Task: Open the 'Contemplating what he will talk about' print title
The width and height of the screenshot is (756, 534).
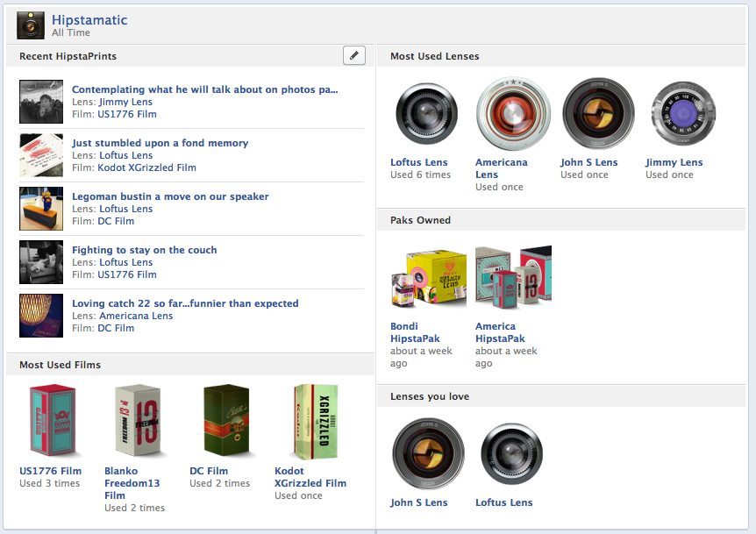Action: pos(205,89)
